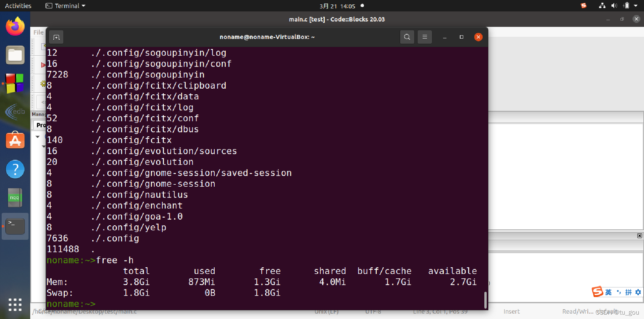Screen dimensions: 644x319
Task: Click the terminal title noname@noname-VirtualBox
Action: [267, 37]
